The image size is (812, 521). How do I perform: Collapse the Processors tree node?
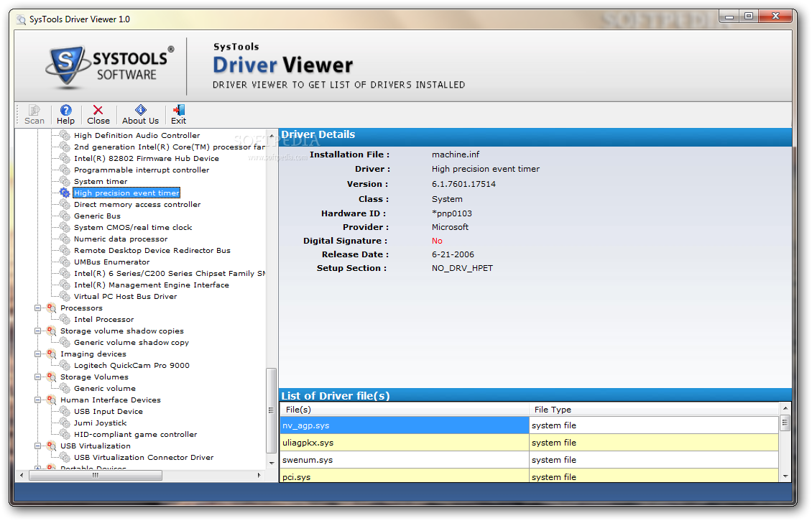tap(38, 308)
